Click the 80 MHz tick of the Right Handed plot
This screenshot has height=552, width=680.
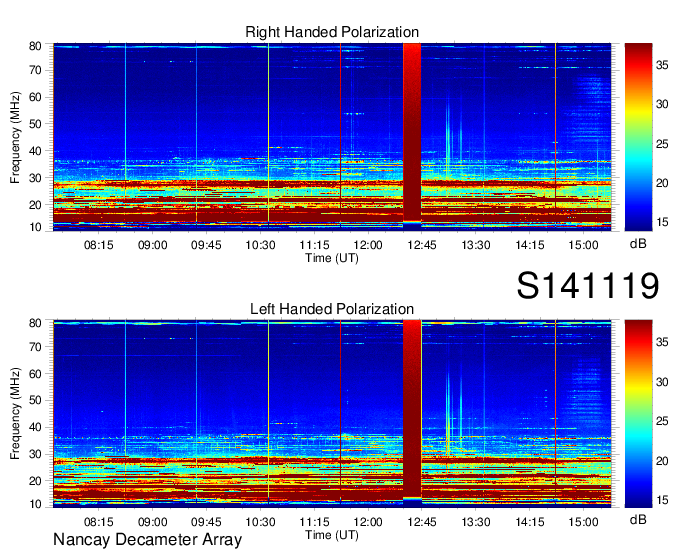(x=35, y=46)
